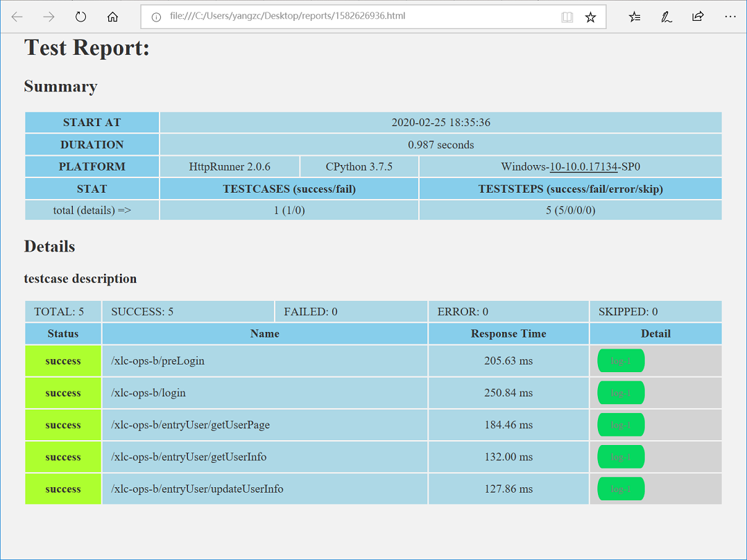Click success status of getUserPage row
The image size is (747, 560).
[x=63, y=425]
